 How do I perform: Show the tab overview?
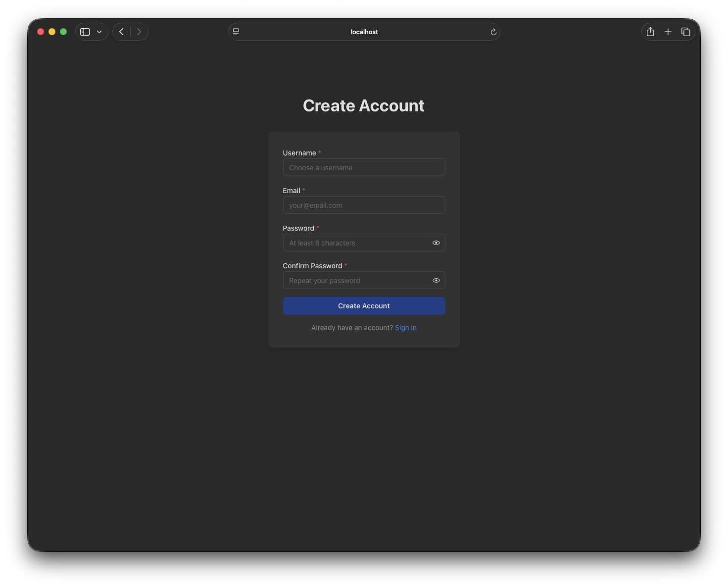pyautogui.click(x=685, y=32)
